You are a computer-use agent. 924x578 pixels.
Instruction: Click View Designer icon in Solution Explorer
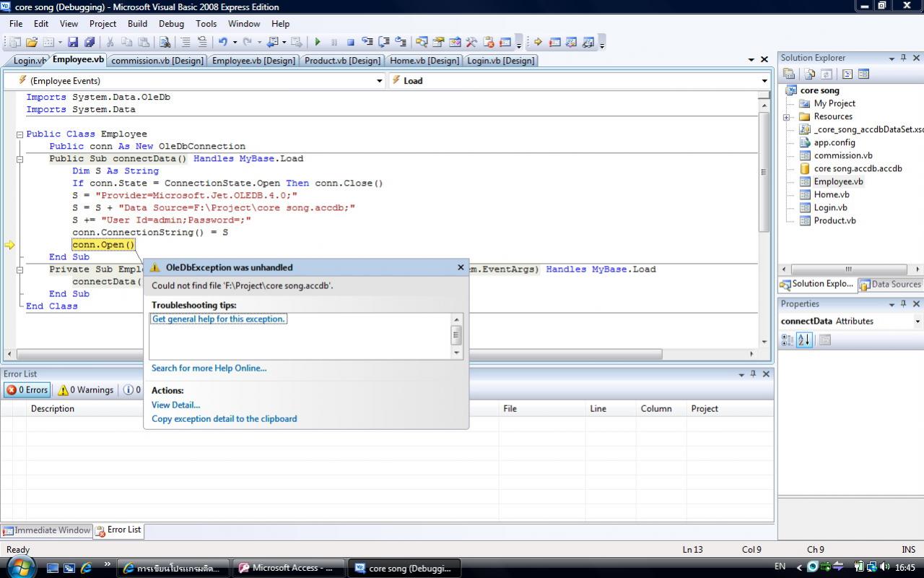[863, 74]
